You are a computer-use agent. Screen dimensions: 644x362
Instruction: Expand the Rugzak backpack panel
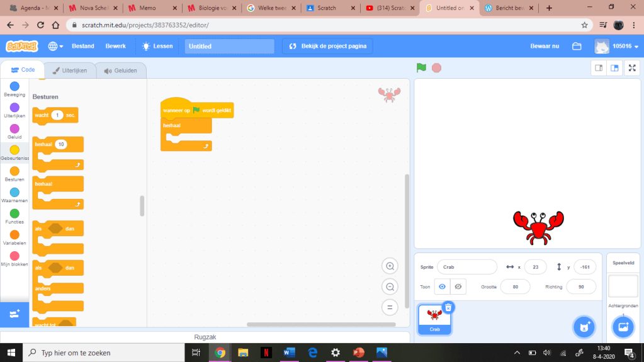point(205,337)
